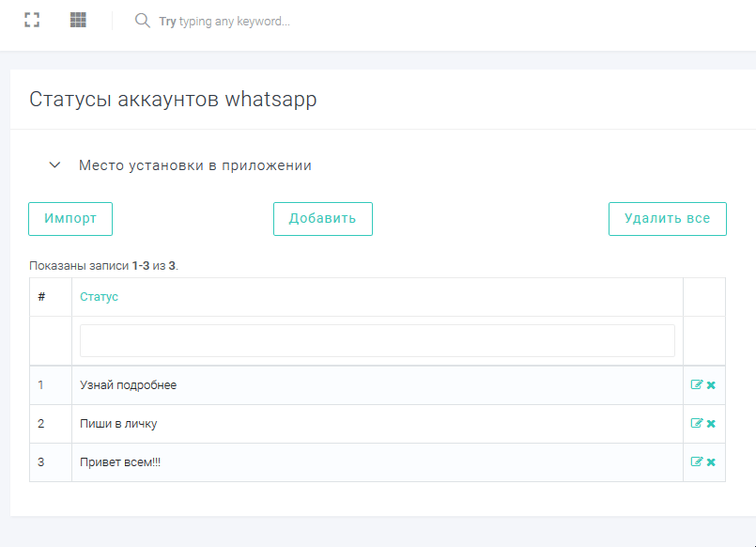The height and width of the screenshot is (547, 756).
Task: Expand chevron next to 'Место установки в приложении'
Action: click(x=54, y=165)
